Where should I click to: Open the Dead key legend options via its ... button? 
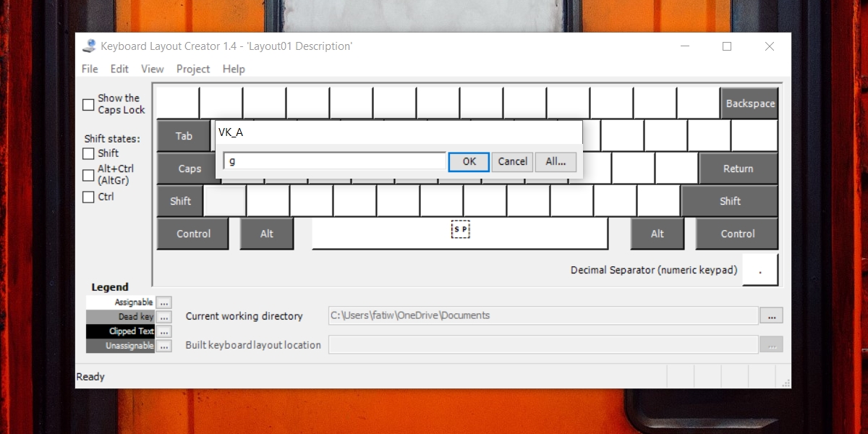pyautogui.click(x=163, y=316)
